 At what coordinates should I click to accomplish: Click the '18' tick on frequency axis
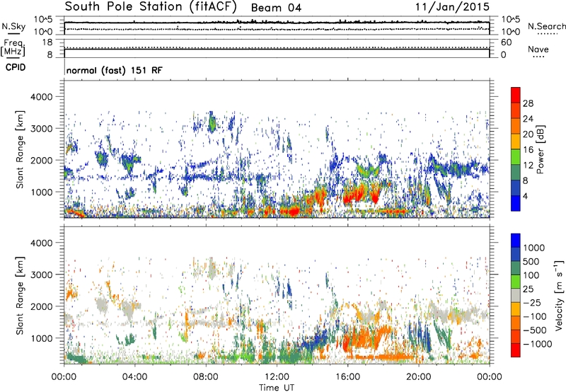coord(47,42)
